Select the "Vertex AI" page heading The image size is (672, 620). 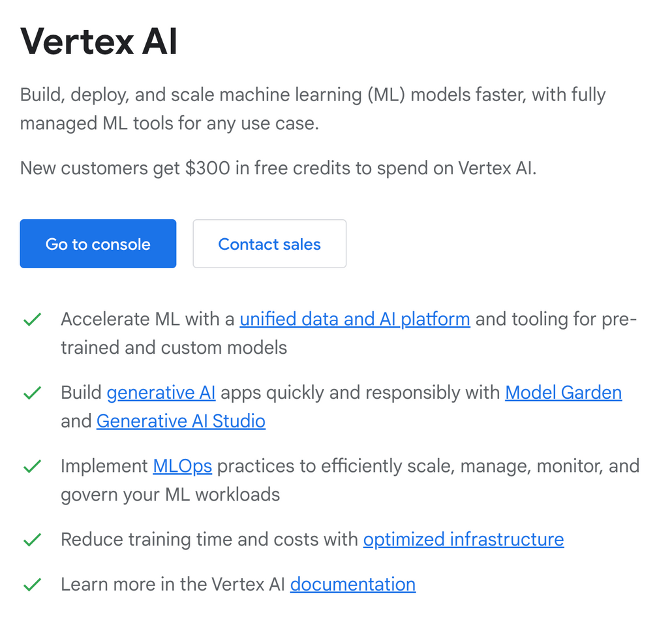99,40
